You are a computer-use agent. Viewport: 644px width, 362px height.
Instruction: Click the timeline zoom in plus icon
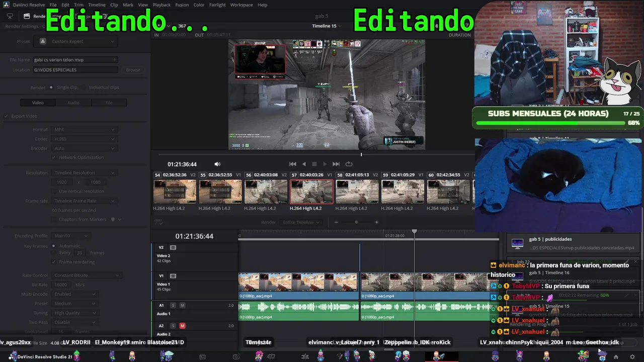(376, 222)
